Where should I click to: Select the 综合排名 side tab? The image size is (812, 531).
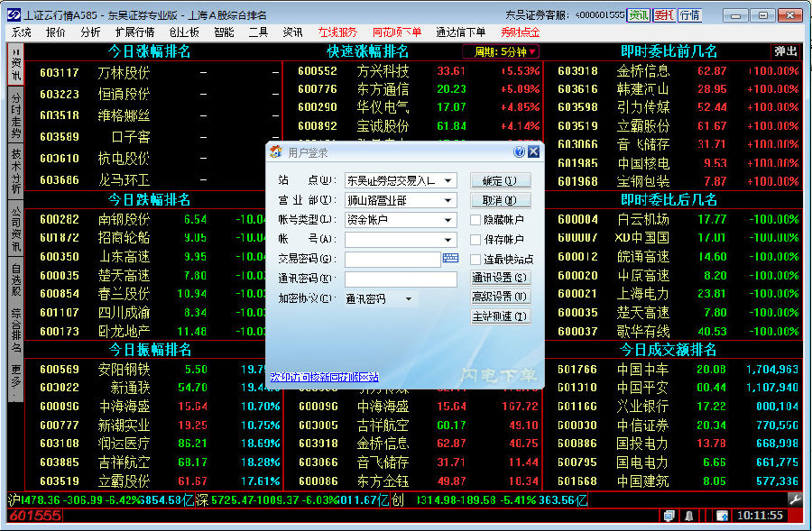click(x=15, y=330)
